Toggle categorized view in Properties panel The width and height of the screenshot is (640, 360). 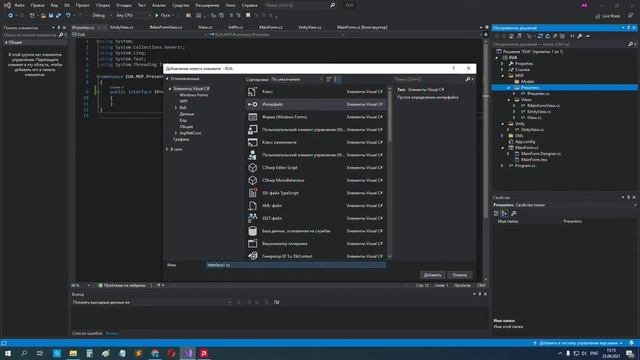click(496, 213)
